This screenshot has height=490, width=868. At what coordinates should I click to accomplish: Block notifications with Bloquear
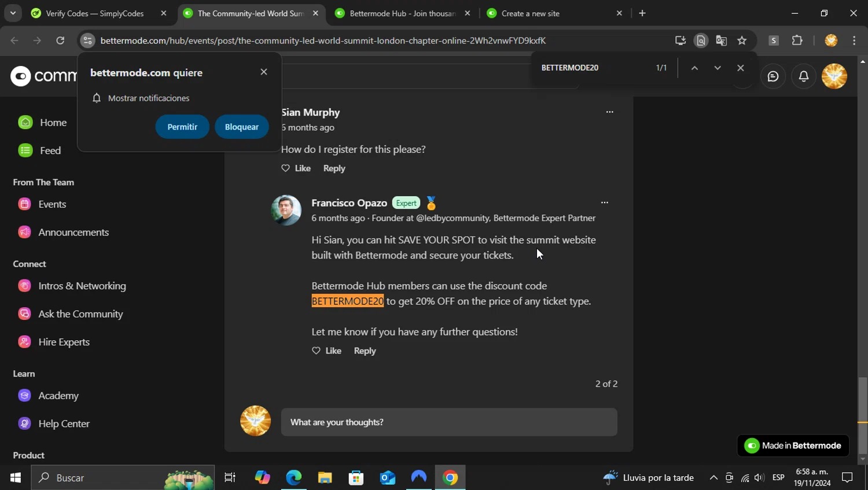242,127
